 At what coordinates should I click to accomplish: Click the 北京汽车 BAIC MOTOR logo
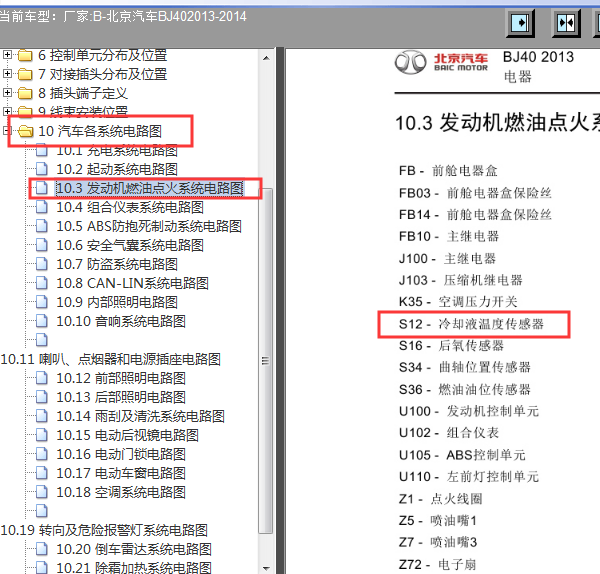(441, 62)
